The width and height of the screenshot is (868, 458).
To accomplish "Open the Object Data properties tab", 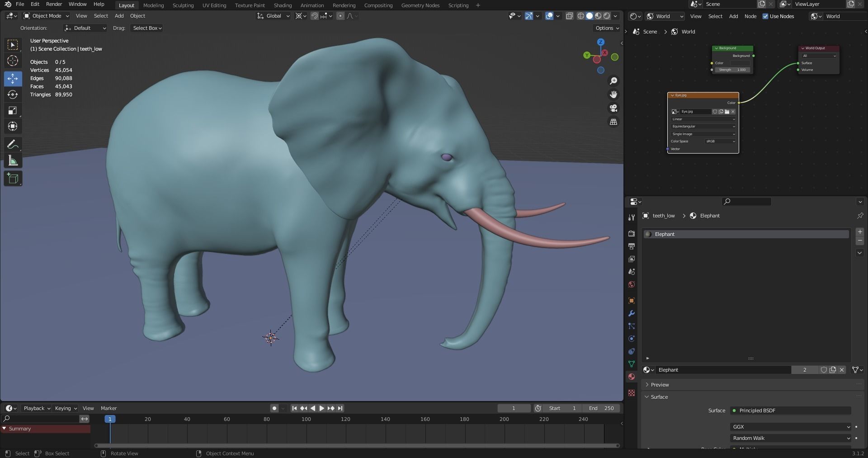I will 632,364.
